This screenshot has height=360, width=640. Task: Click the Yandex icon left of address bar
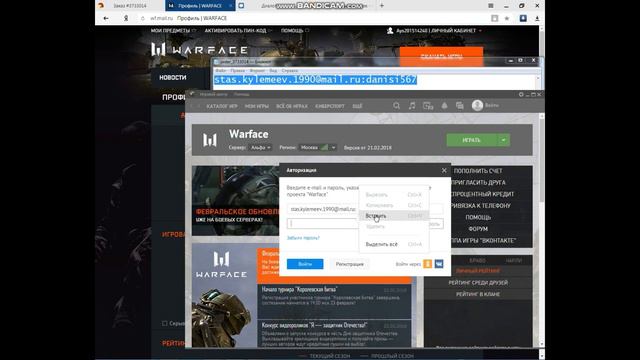tap(126, 18)
